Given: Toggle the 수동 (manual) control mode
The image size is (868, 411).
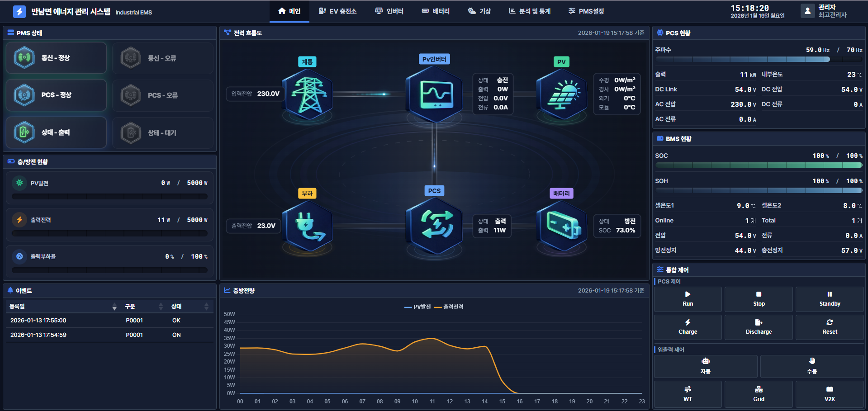Looking at the screenshot, I should [811, 366].
